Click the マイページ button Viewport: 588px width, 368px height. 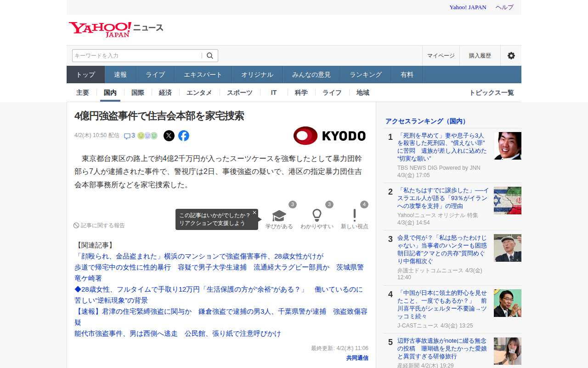pos(441,56)
